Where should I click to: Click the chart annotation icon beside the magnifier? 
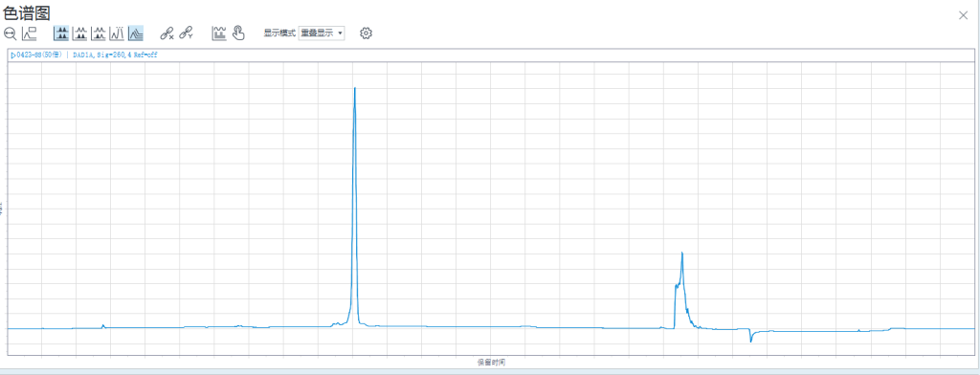30,33
